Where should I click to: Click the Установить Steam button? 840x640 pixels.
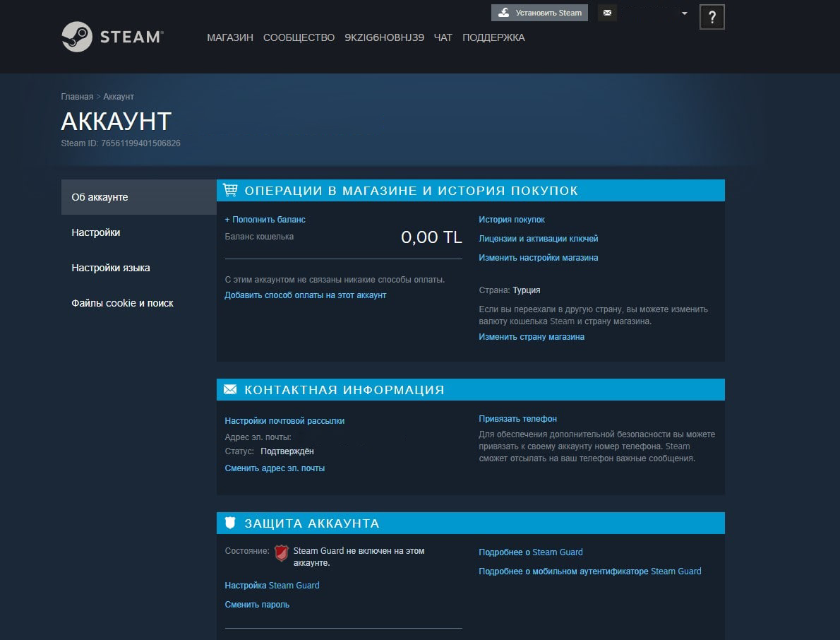[539, 13]
